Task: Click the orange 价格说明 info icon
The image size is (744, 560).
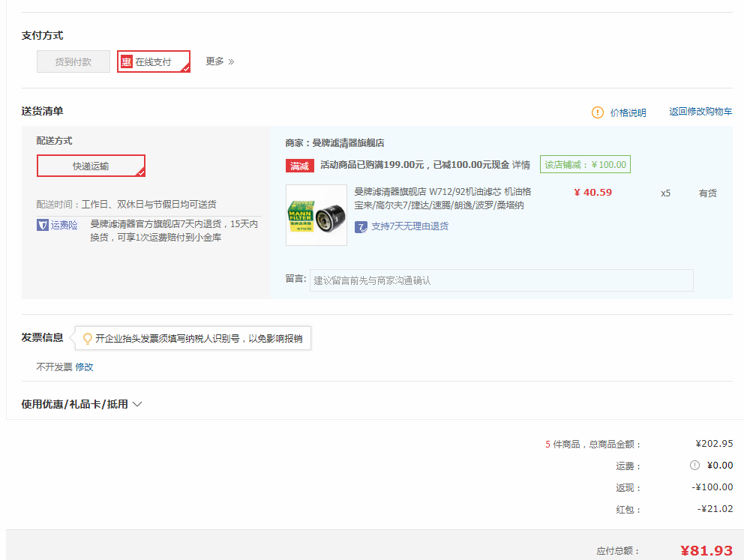Action: tap(598, 112)
